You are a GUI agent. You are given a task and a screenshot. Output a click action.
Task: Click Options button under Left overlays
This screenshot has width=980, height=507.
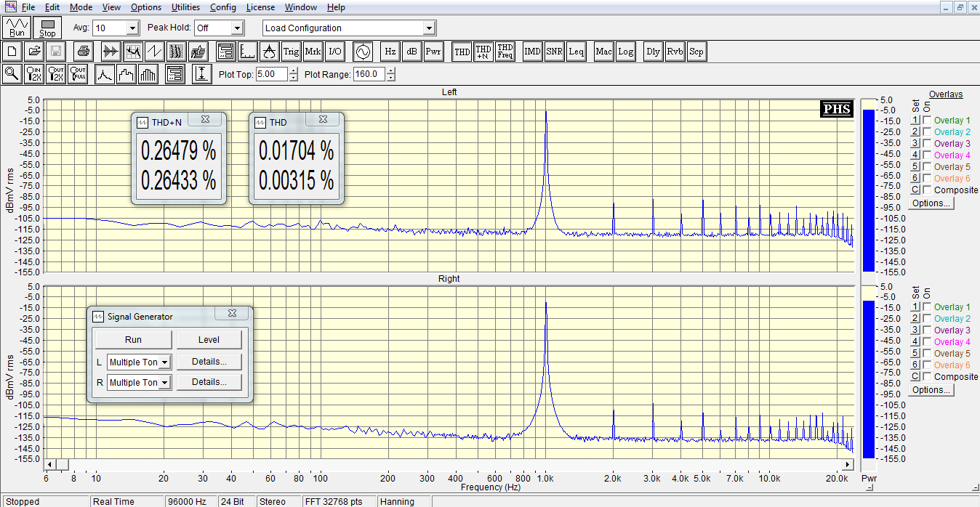coord(931,203)
